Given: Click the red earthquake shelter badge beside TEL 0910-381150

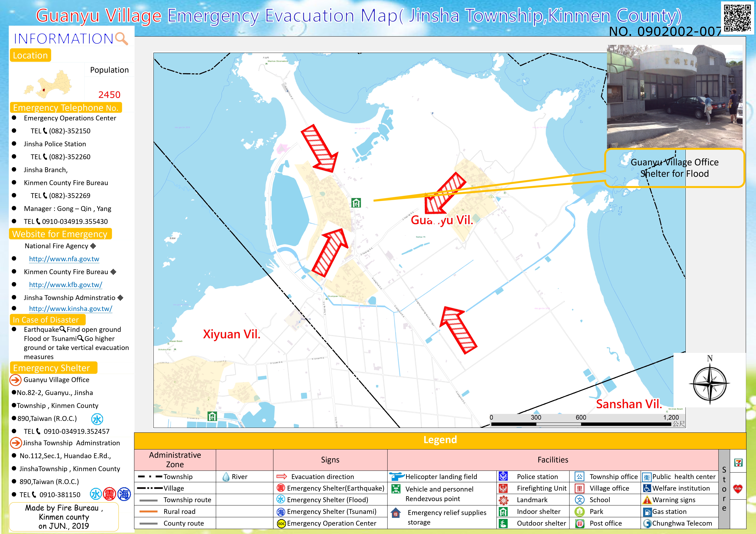Looking at the screenshot, I should pyautogui.click(x=109, y=494).
